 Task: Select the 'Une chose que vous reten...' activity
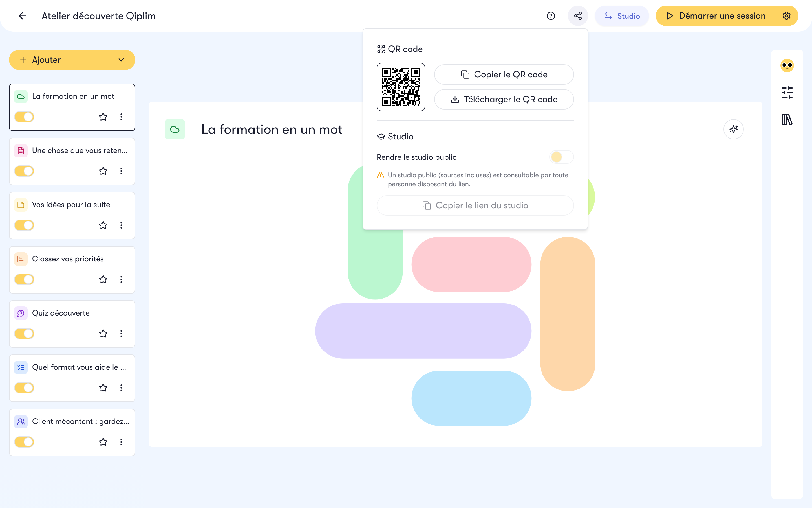pos(72,161)
